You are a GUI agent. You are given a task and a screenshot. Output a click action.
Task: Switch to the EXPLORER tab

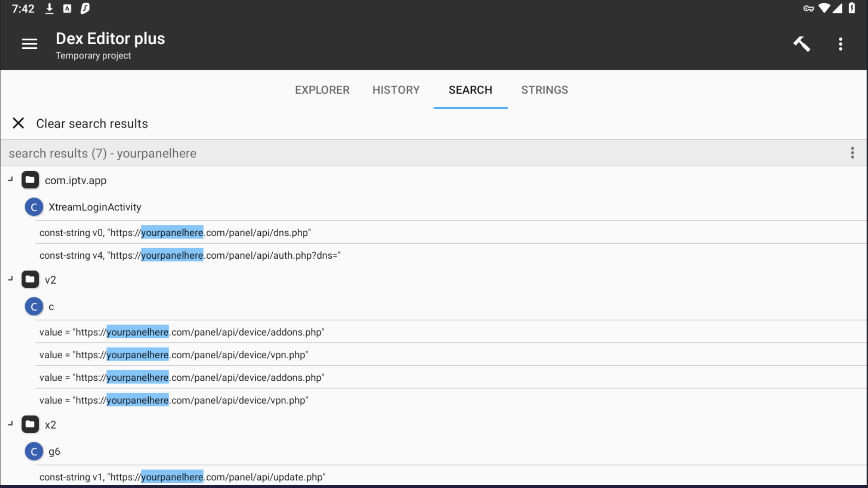pyautogui.click(x=322, y=90)
